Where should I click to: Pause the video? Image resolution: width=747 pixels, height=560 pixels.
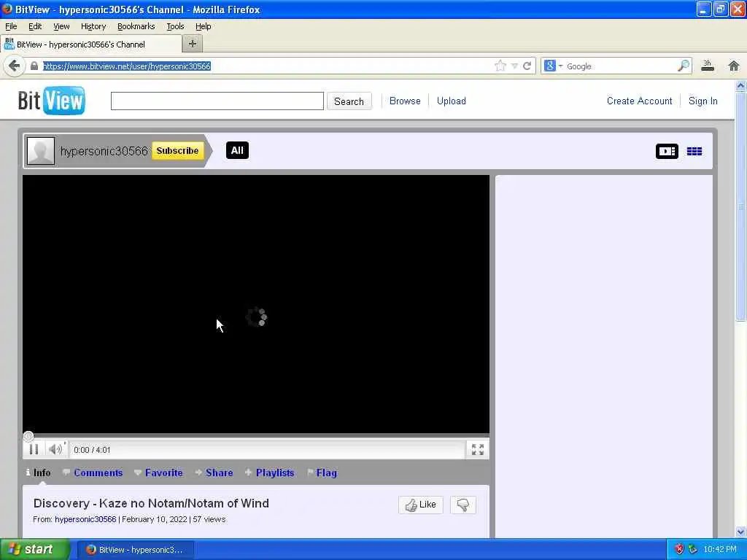34,449
